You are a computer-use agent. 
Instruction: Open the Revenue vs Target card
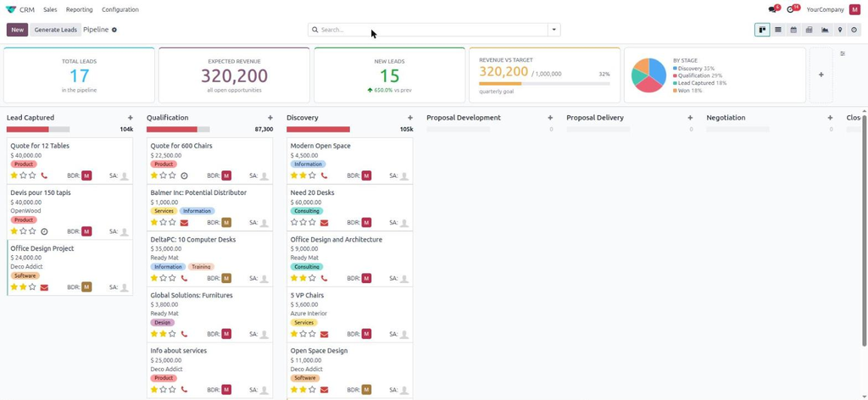[x=545, y=75]
